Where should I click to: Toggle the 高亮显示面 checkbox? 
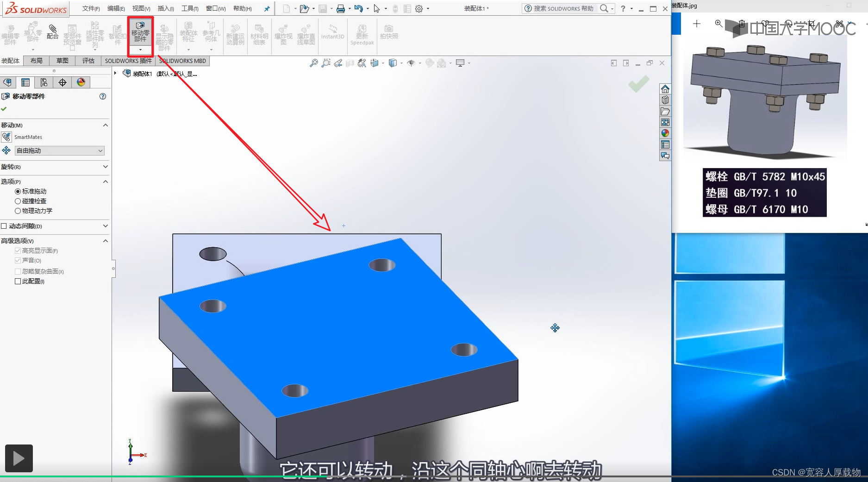point(18,250)
